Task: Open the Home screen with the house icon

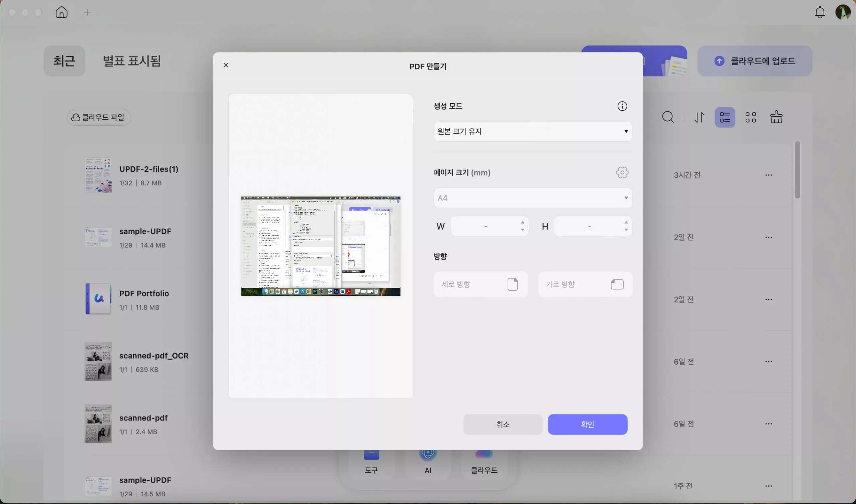Action: click(x=61, y=12)
